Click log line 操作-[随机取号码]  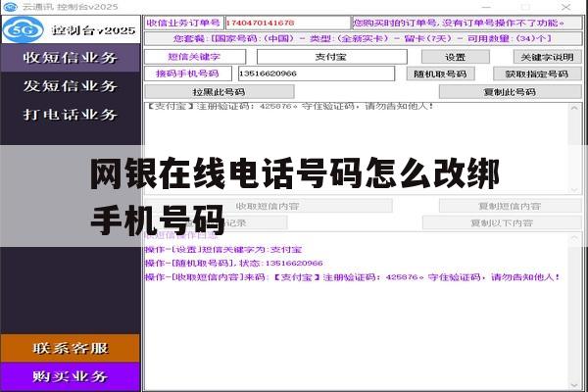[234, 263]
